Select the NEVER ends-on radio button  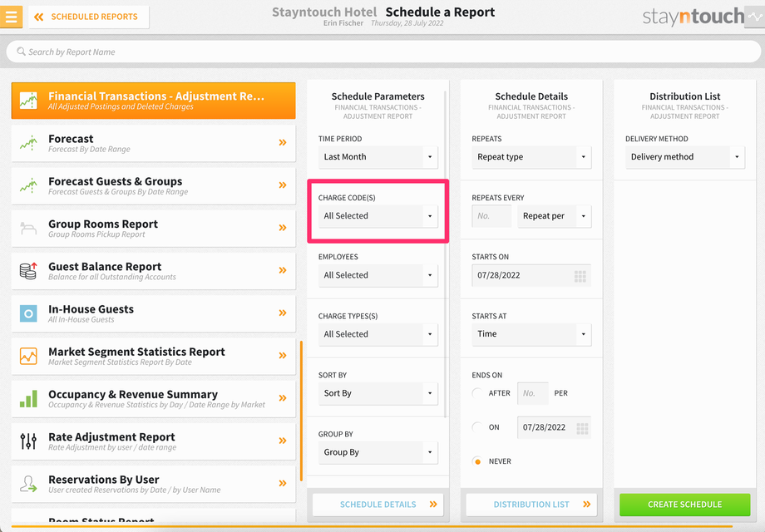pos(477,461)
